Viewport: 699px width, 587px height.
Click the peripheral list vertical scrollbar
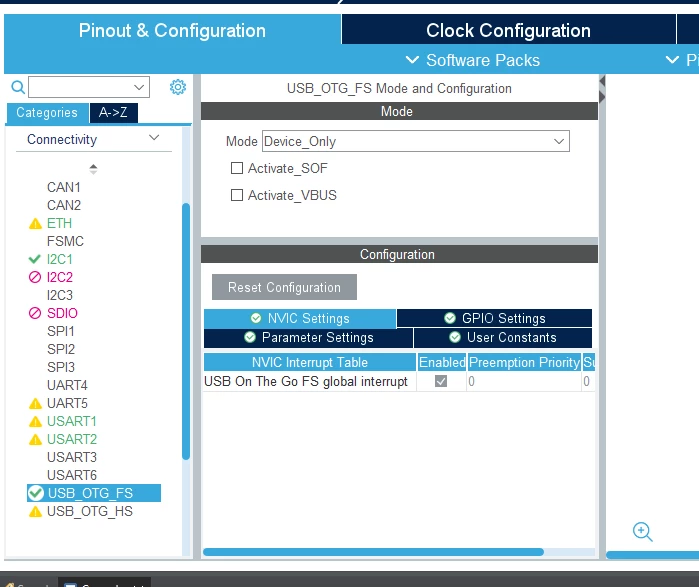pyautogui.click(x=186, y=331)
